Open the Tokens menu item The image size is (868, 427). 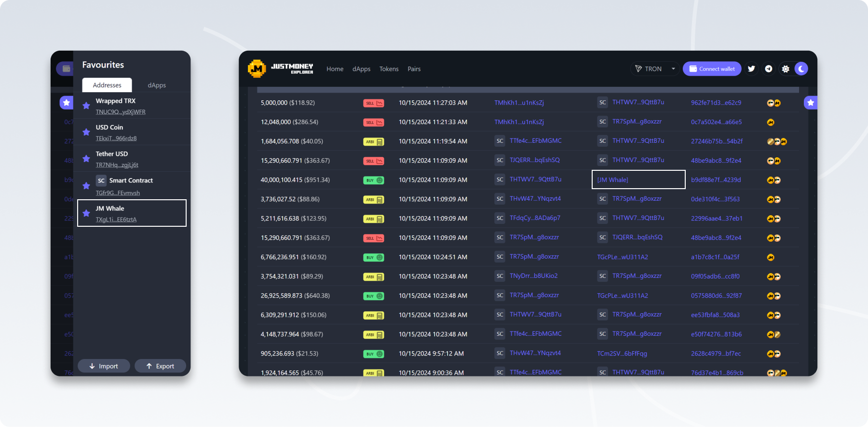(389, 69)
